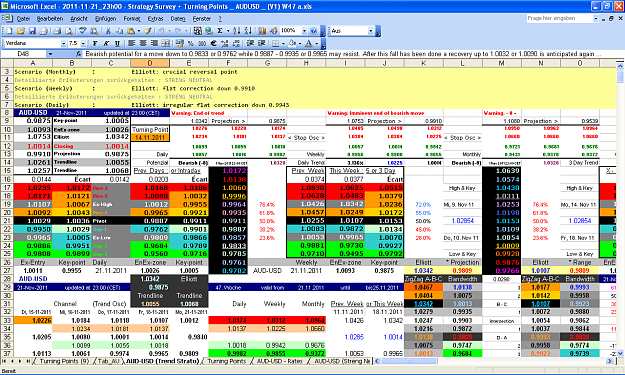625x375 pixels.
Task: Click the Open file folder icon
Action: tap(21, 31)
